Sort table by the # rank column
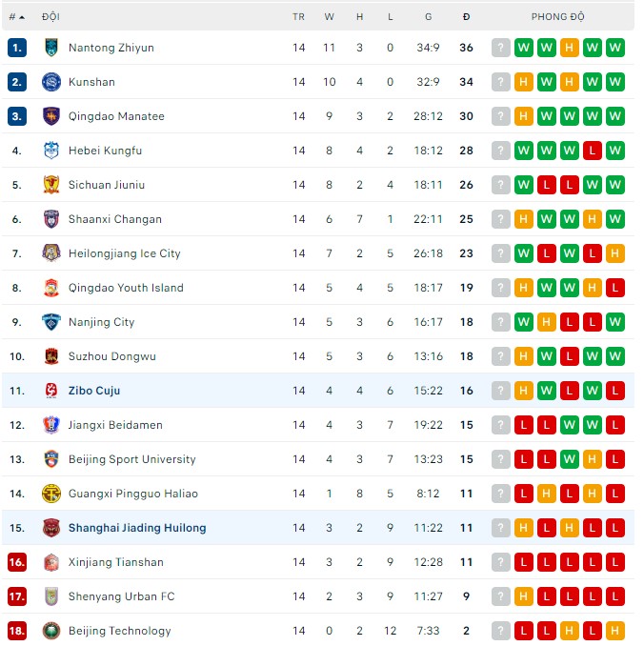Viewport: 644px width, 646px height. pyautogui.click(x=16, y=16)
